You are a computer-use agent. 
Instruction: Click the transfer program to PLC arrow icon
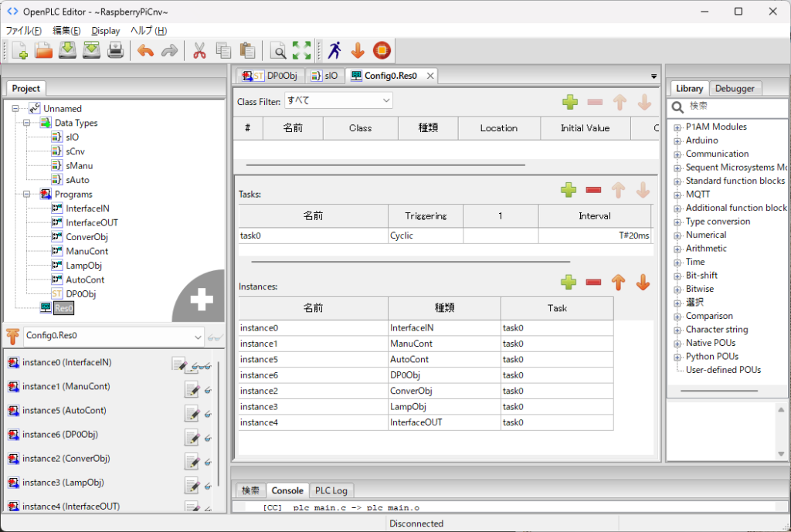click(x=358, y=50)
